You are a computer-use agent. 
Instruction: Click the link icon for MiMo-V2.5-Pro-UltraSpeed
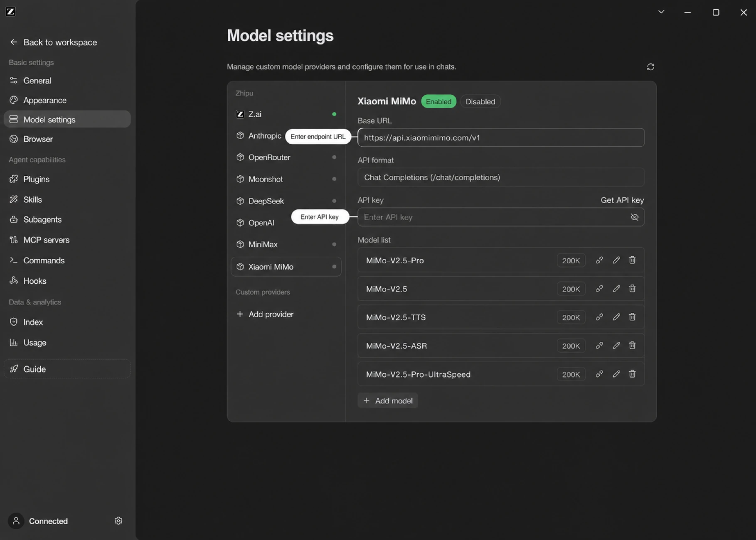[x=599, y=374]
